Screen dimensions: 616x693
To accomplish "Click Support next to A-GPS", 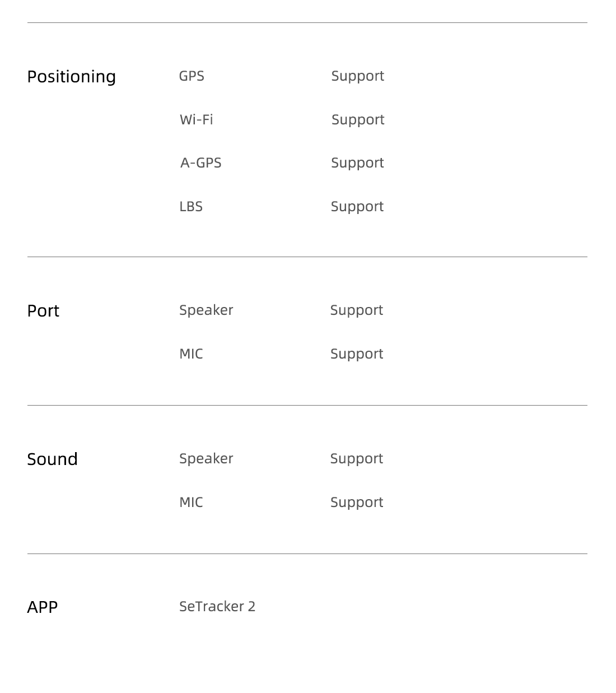I will click(x=357, y=163).
